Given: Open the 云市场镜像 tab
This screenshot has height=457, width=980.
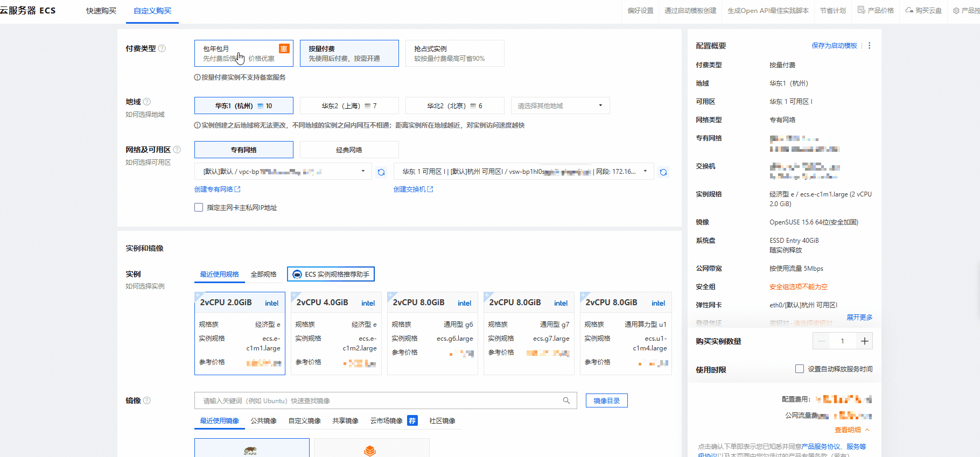Looking at the screenshot, I should [x=387, y=421].
